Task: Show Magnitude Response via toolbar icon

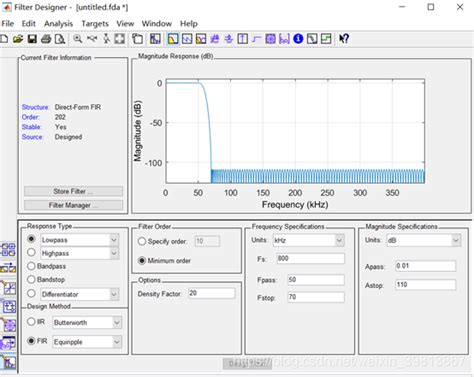Action: pyautogui.click(x=173, y=39)
